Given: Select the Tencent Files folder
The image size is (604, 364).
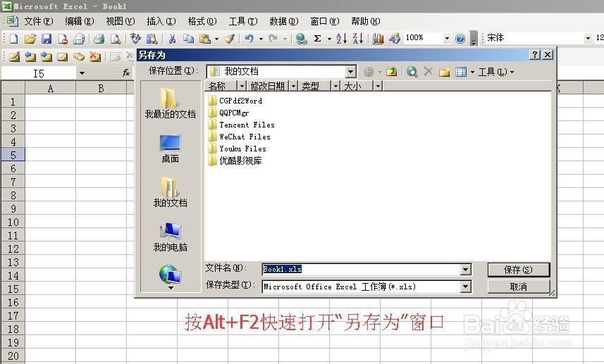Looking at the screenshot, I should [x=241, y=125].
